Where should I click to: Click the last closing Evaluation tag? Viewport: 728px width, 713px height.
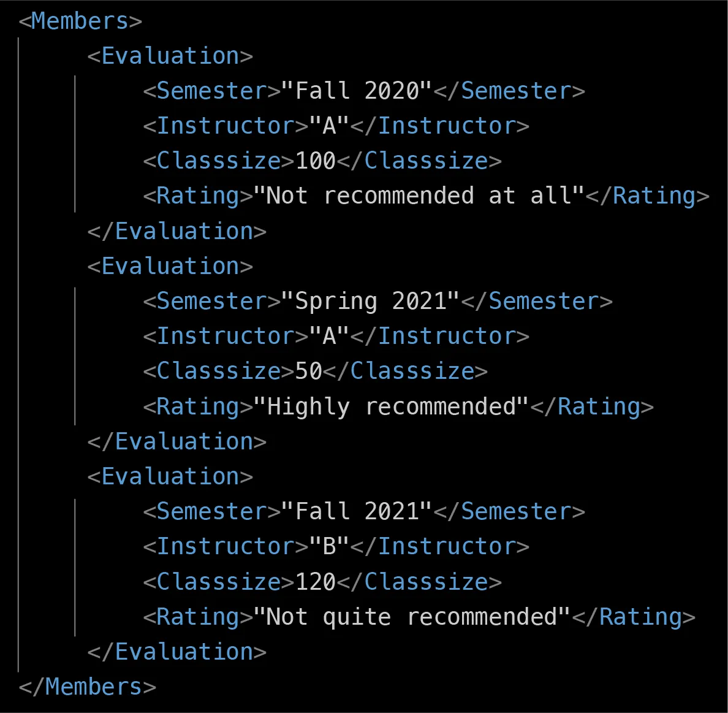click(176, 652)
